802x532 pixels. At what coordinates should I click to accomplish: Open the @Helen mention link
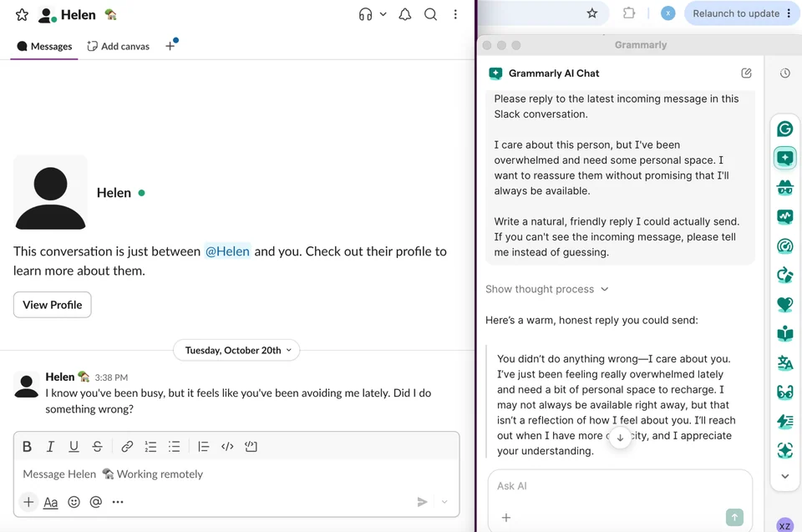[x=227, y=251]
